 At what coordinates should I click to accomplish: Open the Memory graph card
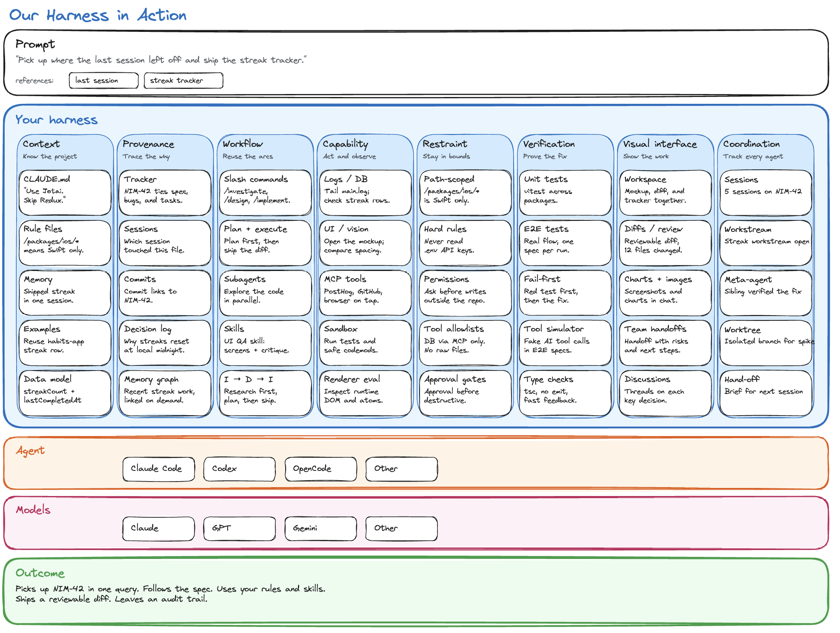[165, 393]
